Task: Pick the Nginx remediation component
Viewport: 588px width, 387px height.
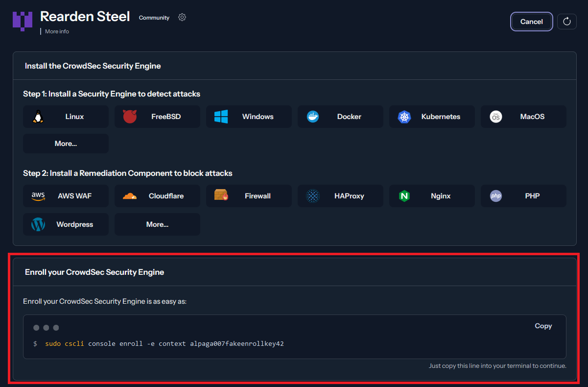Action: [x=432, y=196]
